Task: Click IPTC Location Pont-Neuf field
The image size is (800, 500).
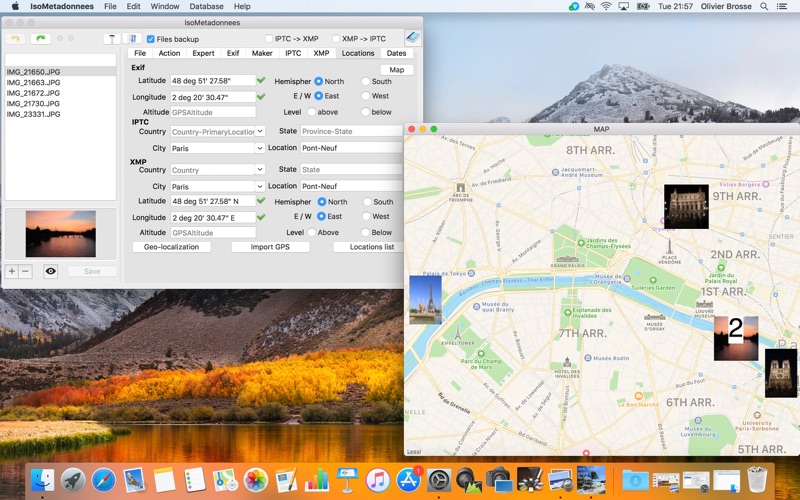Action: (x=352, y=148)
